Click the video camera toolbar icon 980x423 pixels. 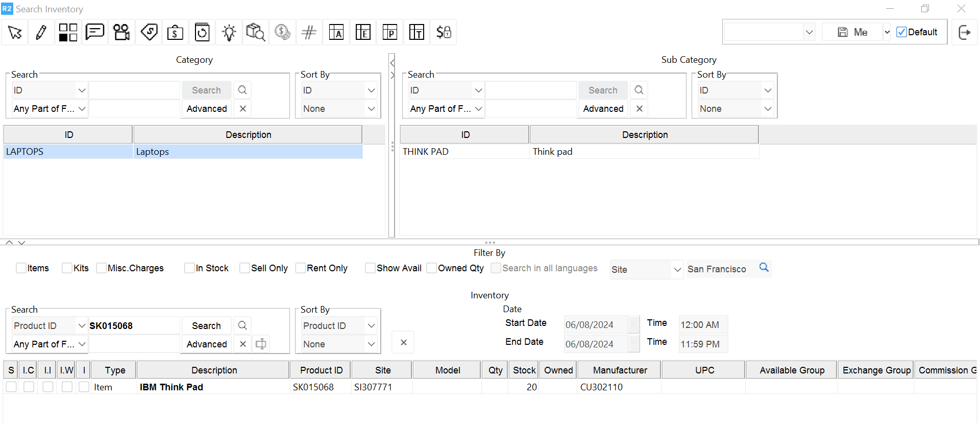[x=121, y=33]
